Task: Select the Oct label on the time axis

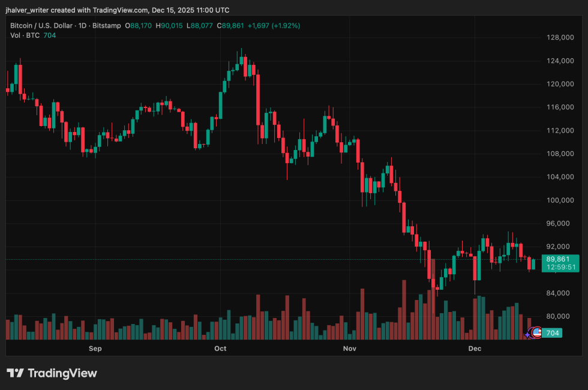Action: [220, 348]
